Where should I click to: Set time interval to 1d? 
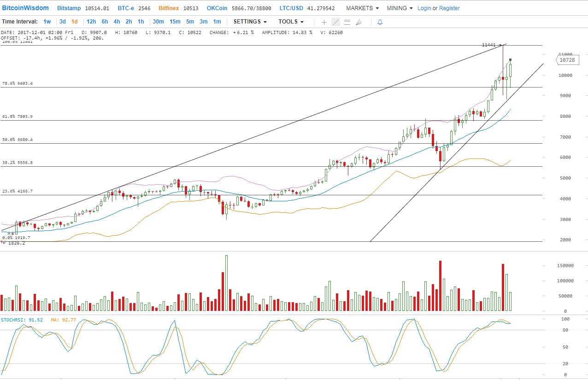pos(74,22)
